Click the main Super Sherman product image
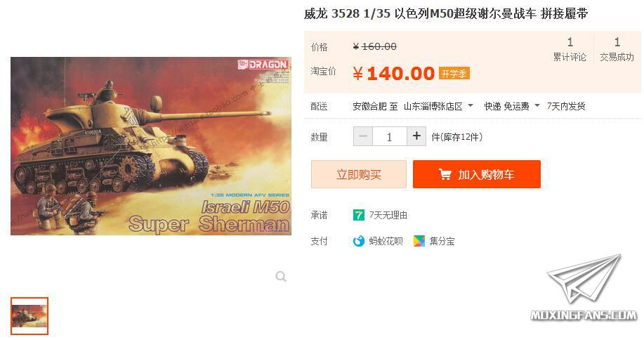This screenshot has height=340, width=644. coord(151,146)
